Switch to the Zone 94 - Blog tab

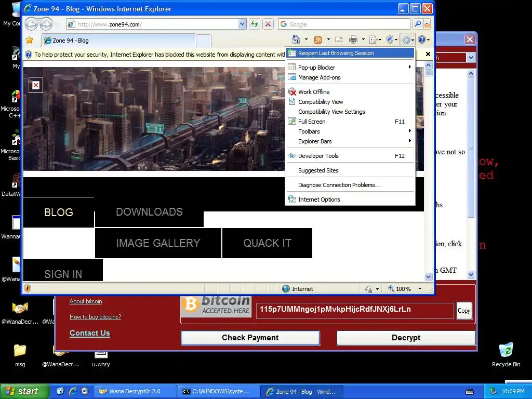[x=118, y=41]
